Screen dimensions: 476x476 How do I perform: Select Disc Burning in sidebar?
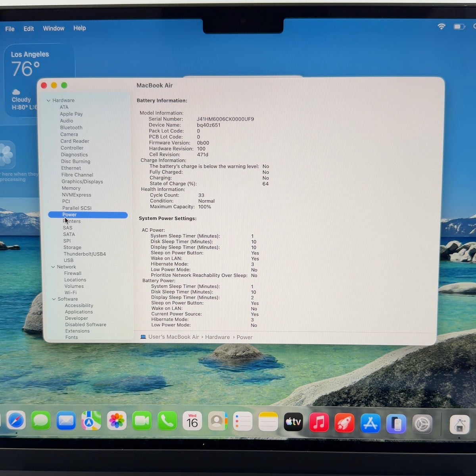[x=76, y=161]
